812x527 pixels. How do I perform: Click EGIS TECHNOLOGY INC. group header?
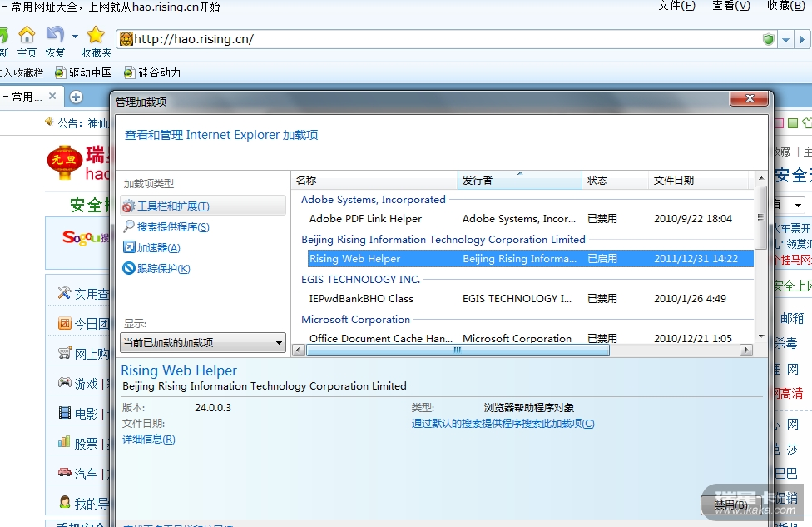click(360, 279)
